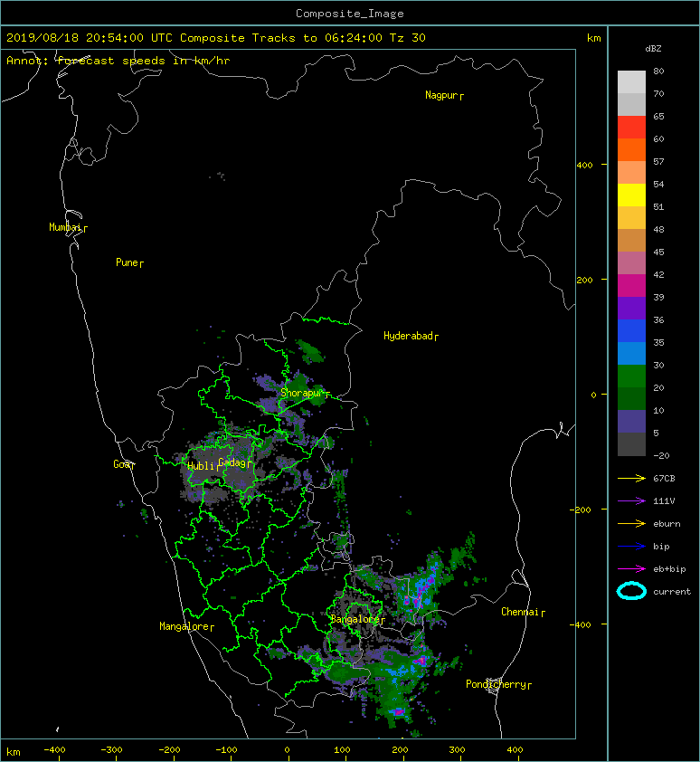Click the purple 111V arrow in the legend

tap(631, 501)
